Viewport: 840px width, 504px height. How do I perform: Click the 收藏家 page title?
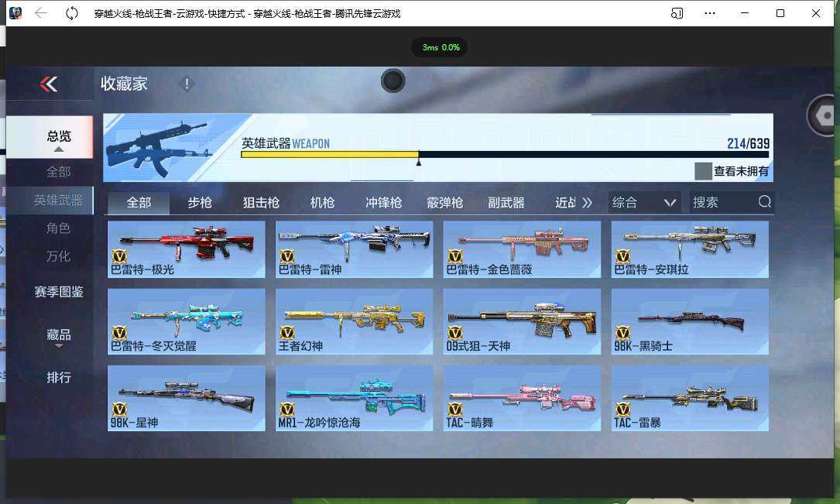tap(124, 84)
